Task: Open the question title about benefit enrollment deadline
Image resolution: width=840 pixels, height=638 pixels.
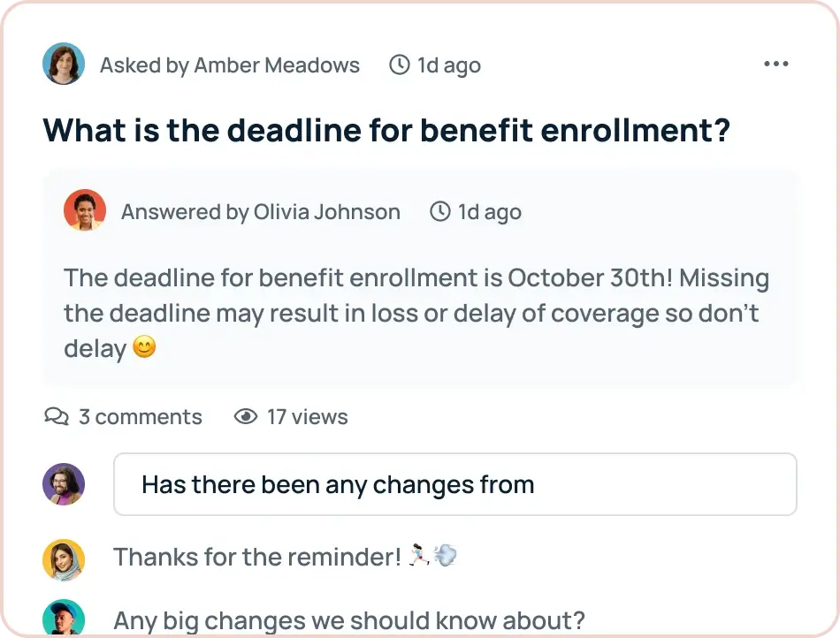Action: tap(386, 130)
